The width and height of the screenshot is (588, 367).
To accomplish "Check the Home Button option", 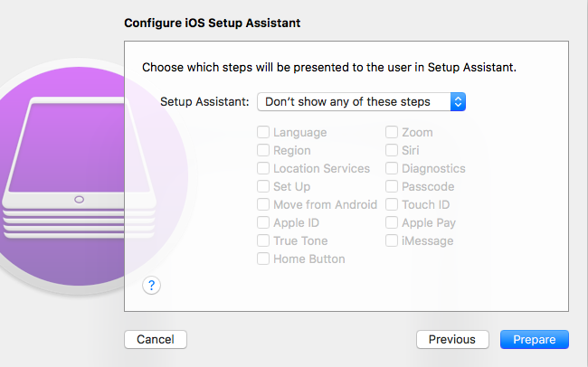I will point(263,259).
